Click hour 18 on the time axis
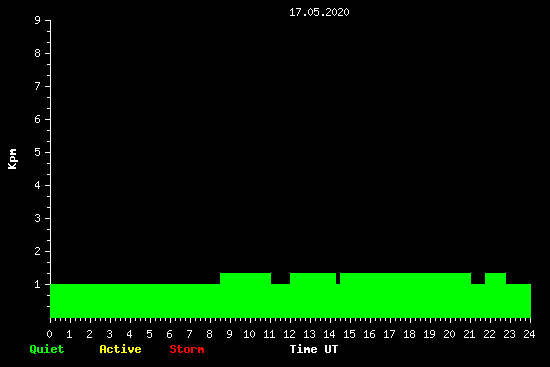Image resolution: width=550 pixels, height=367 pixels. [409, 334]
